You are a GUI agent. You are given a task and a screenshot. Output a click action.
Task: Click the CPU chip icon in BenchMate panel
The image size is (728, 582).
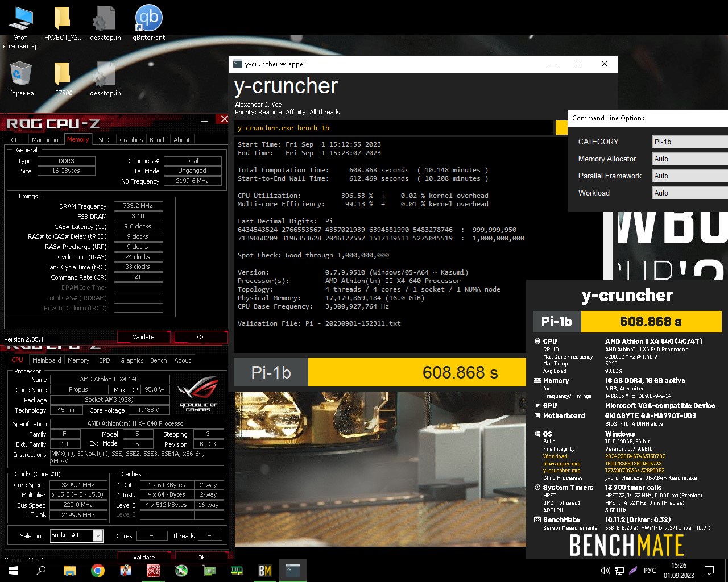coord(537,342)
